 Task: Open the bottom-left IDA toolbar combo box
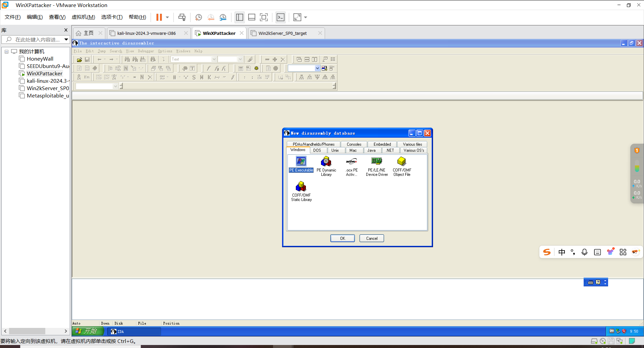point(115,86)
